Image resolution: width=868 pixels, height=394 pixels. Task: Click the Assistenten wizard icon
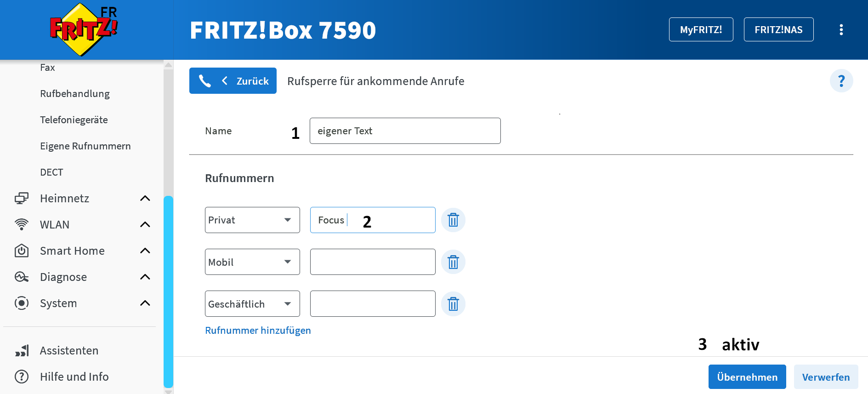coord(22,351)
